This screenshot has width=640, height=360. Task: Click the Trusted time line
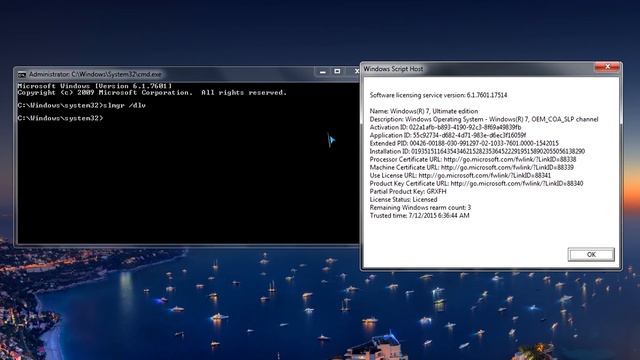point(419,216)
